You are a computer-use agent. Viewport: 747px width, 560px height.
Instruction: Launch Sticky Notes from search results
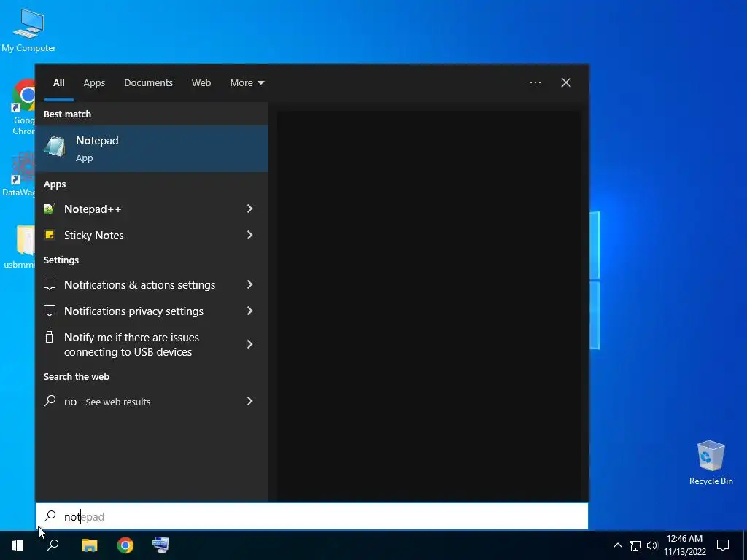coord(138,235)
